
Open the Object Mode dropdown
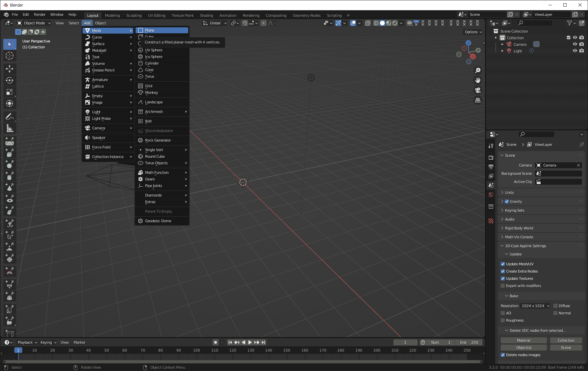click(x=34, y=23)
